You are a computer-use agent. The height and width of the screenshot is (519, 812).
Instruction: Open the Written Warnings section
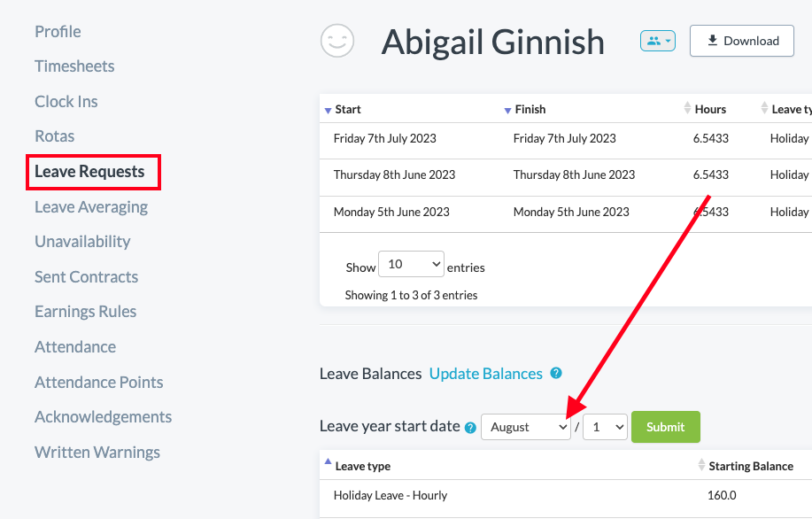(97, 453)
